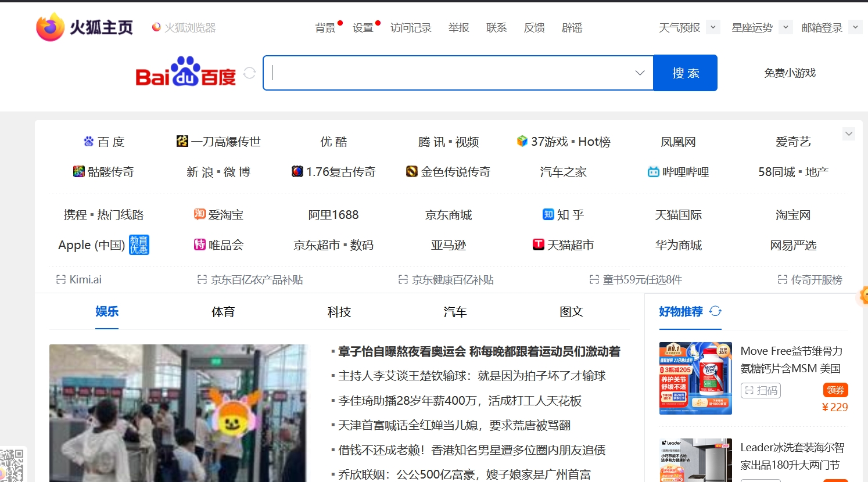Click the Kimi.ai ad icon link
The width and height of the screenshot is (868, 482).
[78, 279]
